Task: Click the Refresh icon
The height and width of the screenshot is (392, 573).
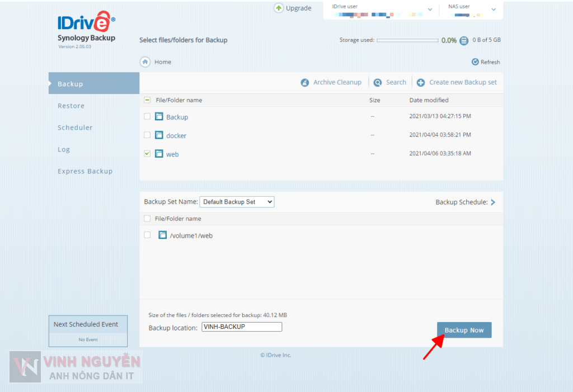Action: click(475, 62)
